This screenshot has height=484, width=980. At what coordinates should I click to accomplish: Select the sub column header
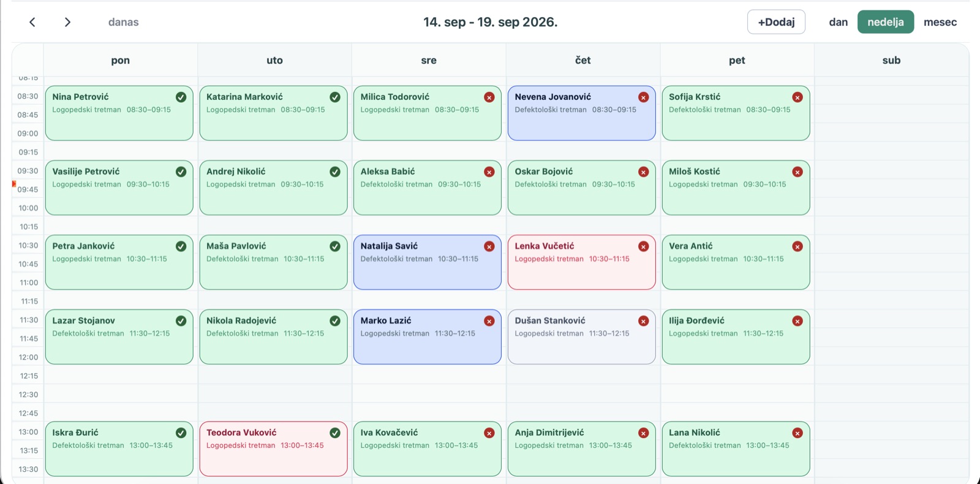pos(891,60)
